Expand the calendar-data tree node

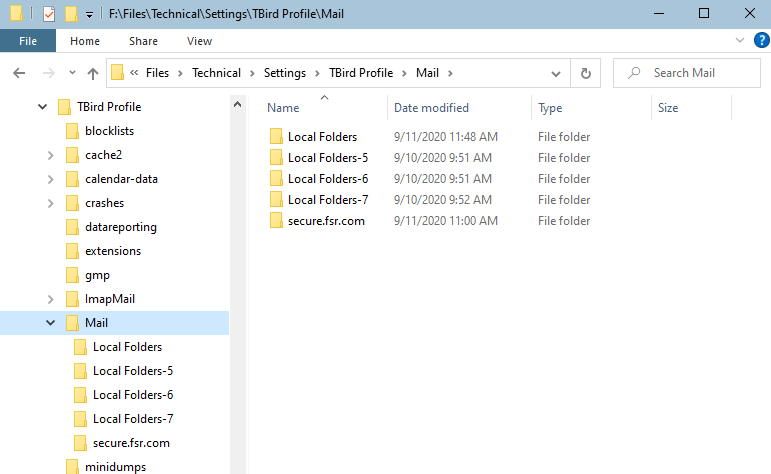[x=51, y=179]
